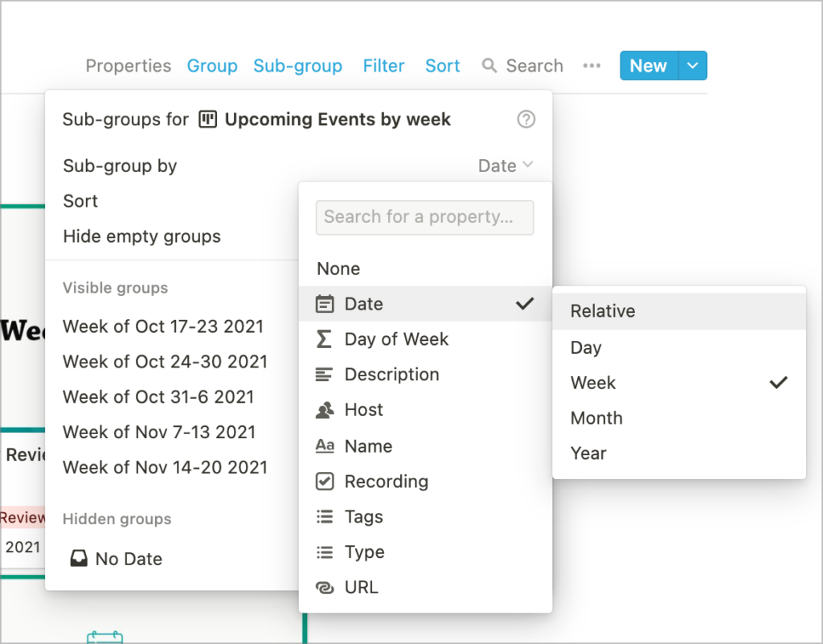Select Week date grouping option
Image resolution: width=823 pixels, height=644 pixels.
[679, 383]
